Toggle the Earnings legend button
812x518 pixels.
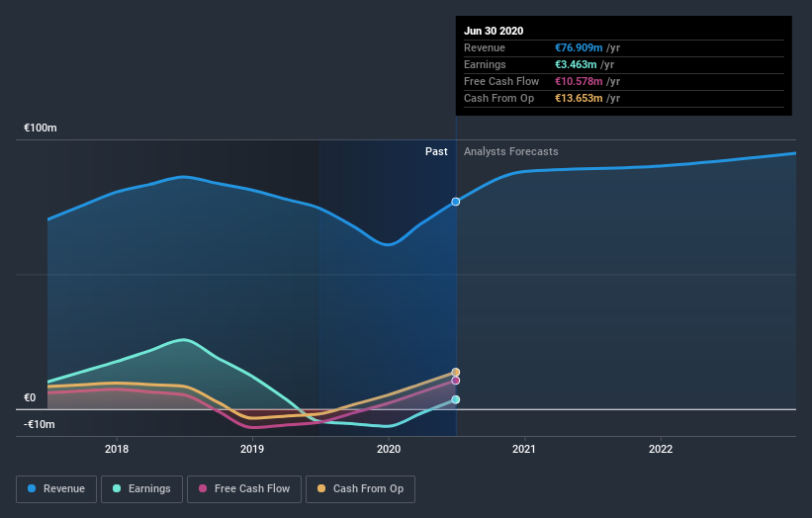coord(141,489)
